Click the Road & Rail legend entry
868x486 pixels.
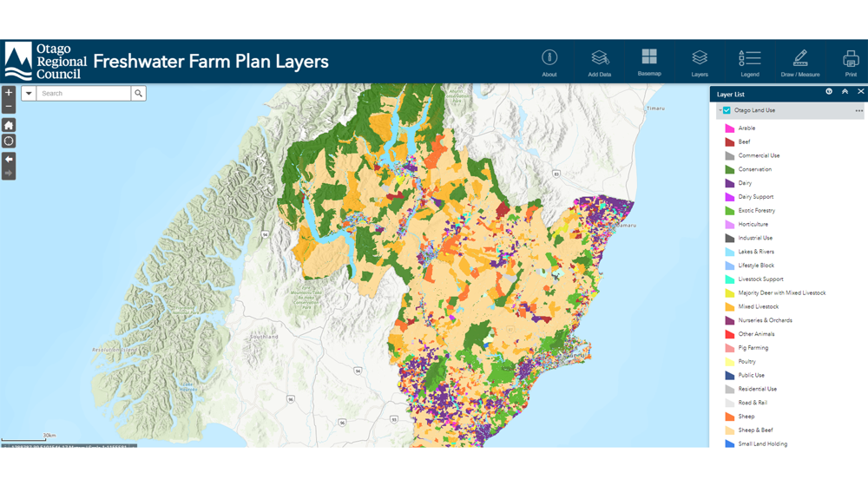[753, 403]
